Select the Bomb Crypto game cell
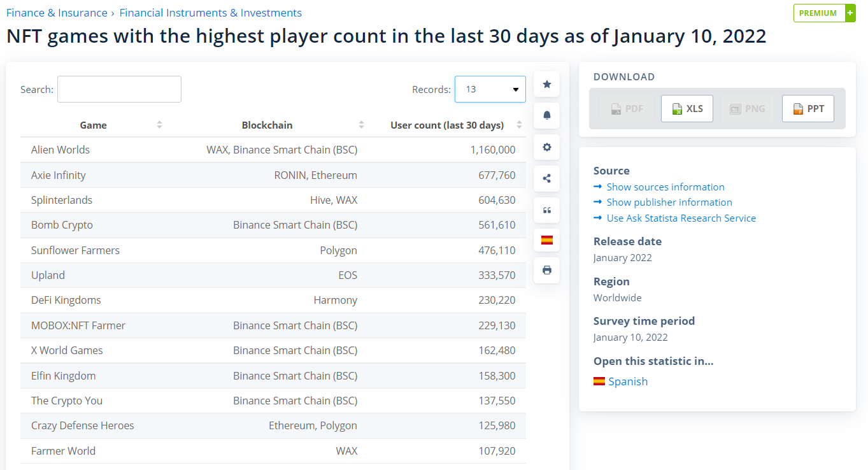868x470 pixels. 62,225
